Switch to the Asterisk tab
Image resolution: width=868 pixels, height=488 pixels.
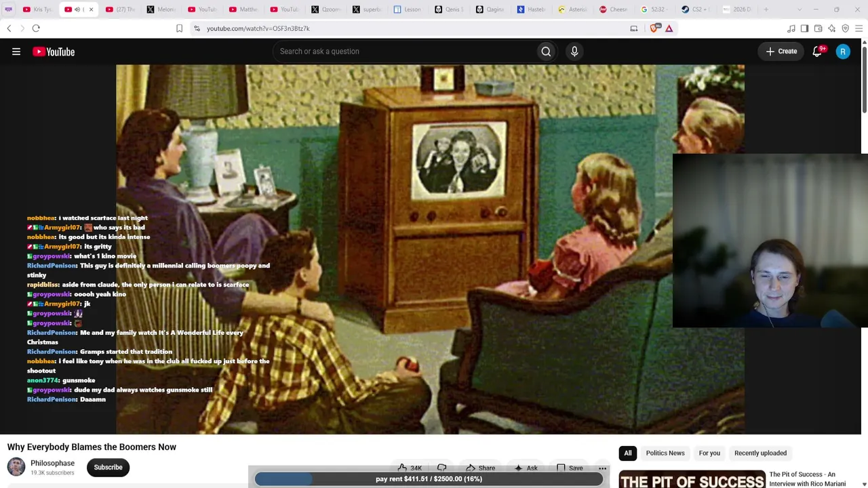click(572, 9)
